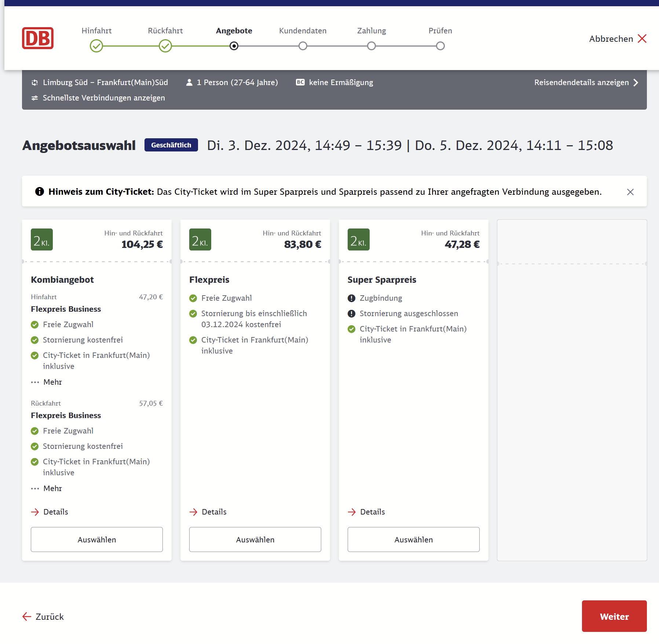Open the Hinfahrt step label
This screenshot has height=644, width=659.
[x=96, y=31]
